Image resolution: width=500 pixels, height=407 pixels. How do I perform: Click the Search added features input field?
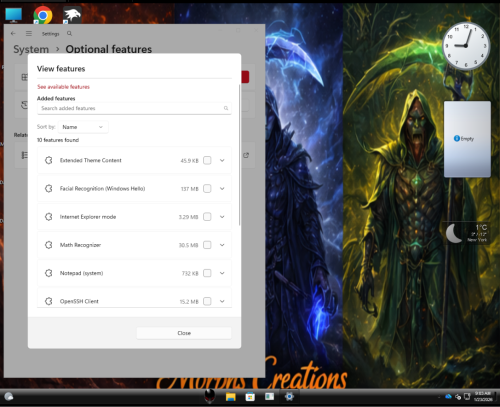pyautogui.click(x=134, y=108)
